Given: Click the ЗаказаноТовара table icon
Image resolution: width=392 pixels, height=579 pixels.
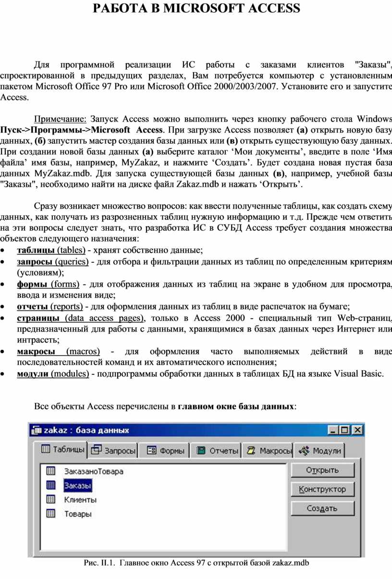Looking at the screenshot, I should (x=51, y=471).
